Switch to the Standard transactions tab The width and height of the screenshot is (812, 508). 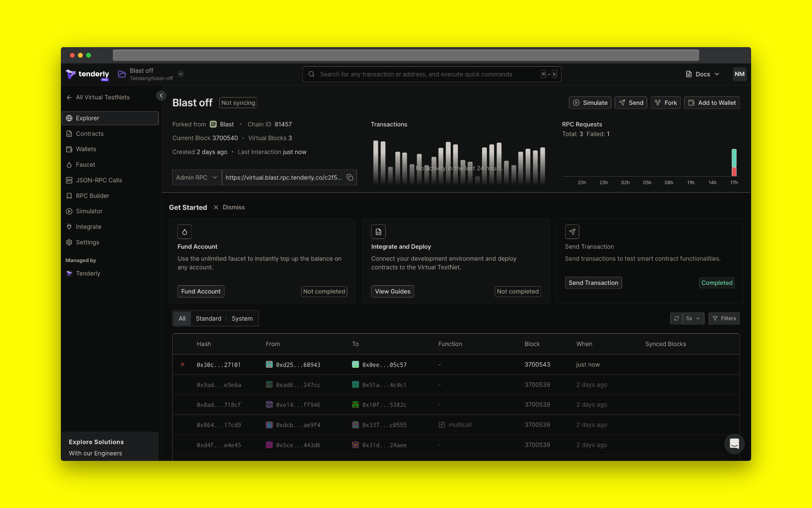click(x=208, y=318)
